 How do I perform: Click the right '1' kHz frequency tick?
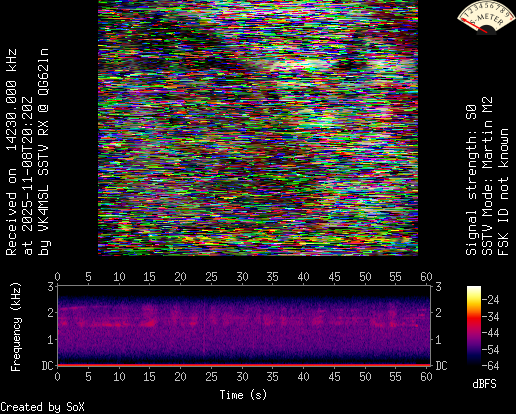click(x=438, y=340)
